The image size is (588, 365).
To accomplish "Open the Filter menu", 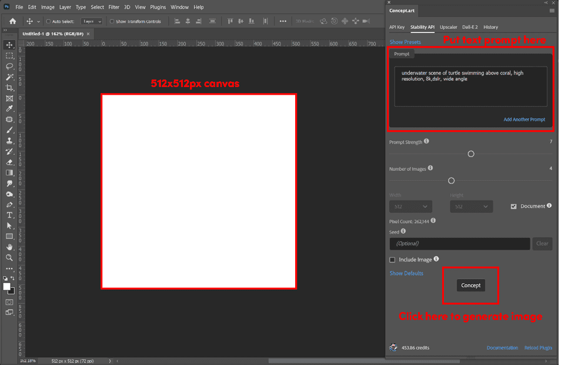I will (113, 7).
